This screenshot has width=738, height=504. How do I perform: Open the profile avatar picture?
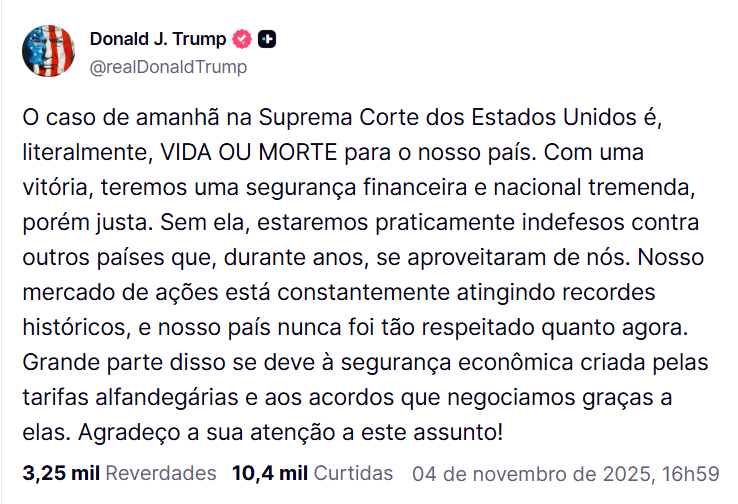click(48, 51)
